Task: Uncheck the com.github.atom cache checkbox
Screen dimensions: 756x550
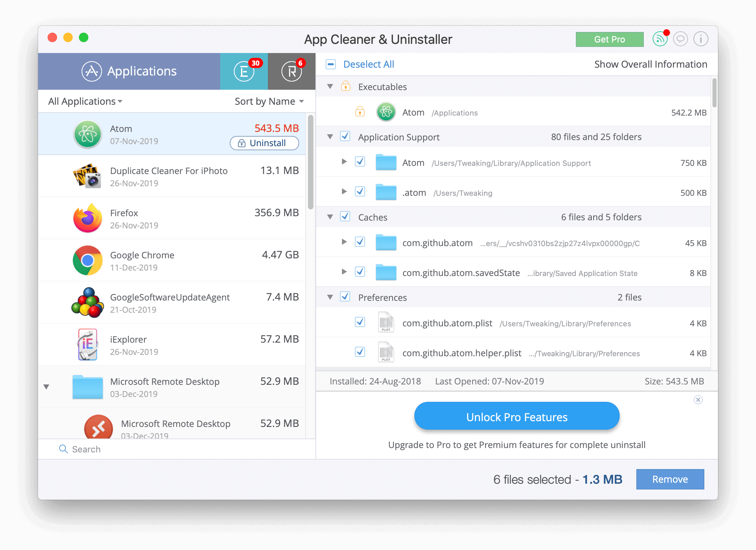Action: point(360,242)
